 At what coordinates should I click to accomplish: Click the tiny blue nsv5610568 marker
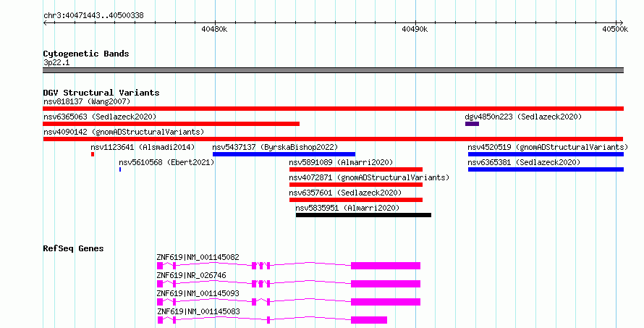tap(120, 169)
